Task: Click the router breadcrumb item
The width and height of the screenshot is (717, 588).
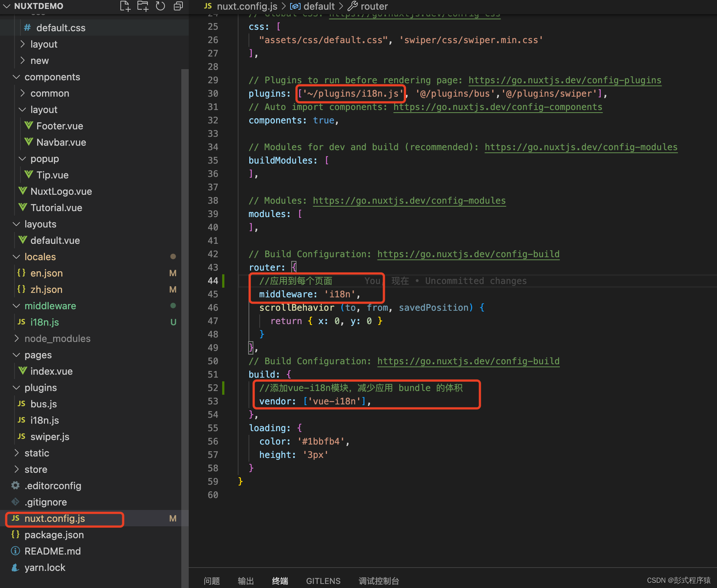Action: click(x=374, y=6)
